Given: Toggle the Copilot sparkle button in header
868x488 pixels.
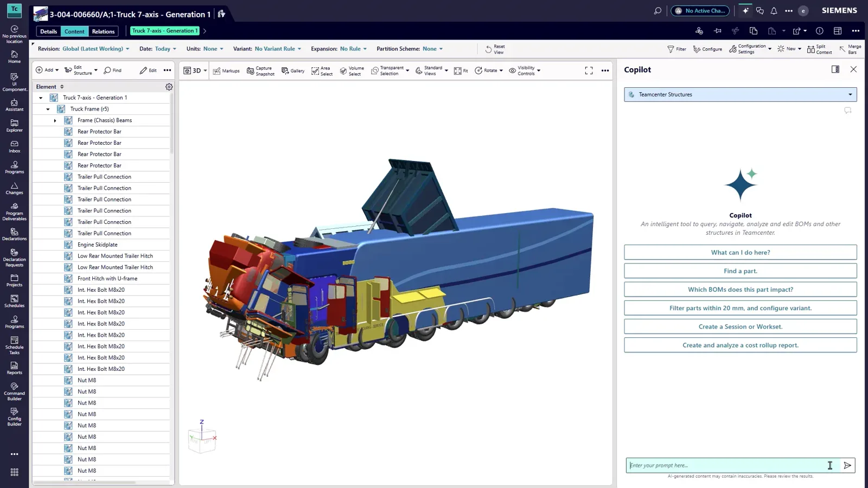Looking at the screenshot, I should pyautogui.click(x=745, y=10).
